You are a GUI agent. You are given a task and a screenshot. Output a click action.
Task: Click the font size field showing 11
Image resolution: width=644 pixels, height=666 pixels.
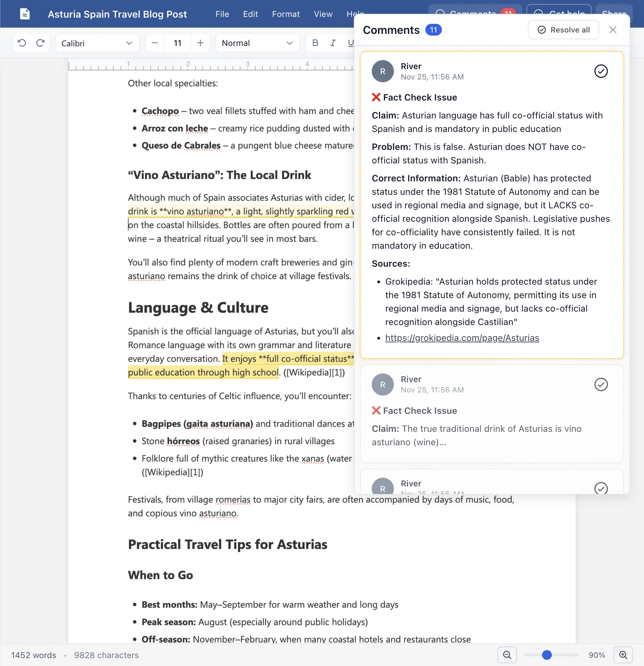tap(177, 43)
